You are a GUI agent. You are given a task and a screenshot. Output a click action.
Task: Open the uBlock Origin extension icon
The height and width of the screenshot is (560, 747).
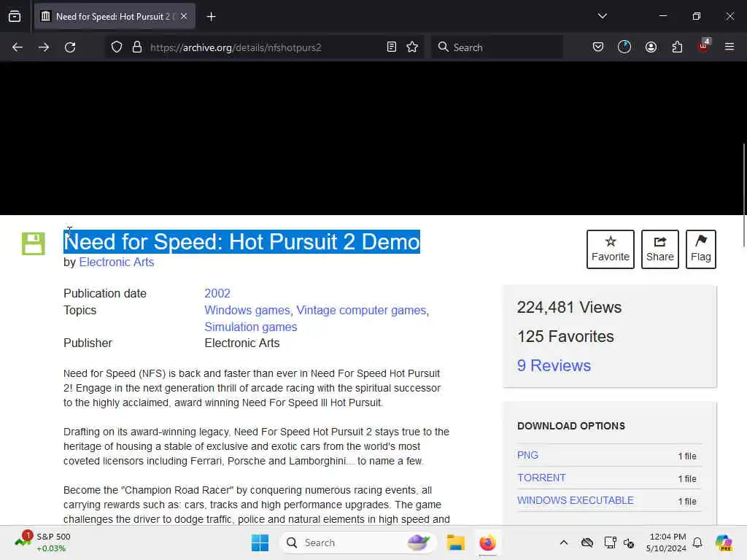pyautogui.click(x=704, y=46)
